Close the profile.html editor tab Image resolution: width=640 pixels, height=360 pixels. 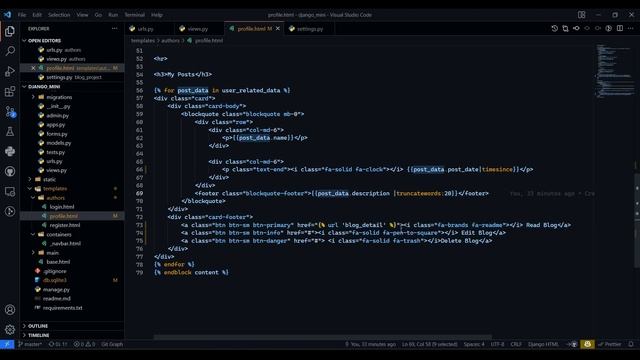click(x=278, y=29)
